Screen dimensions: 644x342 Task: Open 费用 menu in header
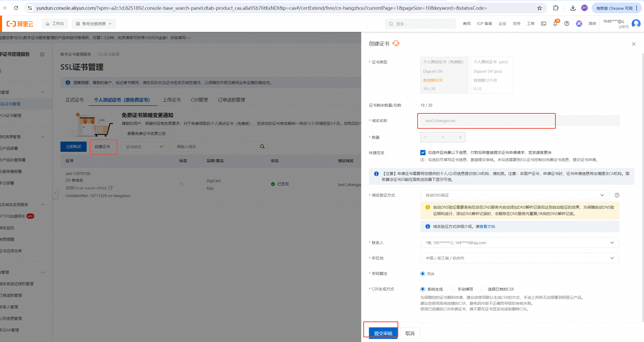coord(467,24)
